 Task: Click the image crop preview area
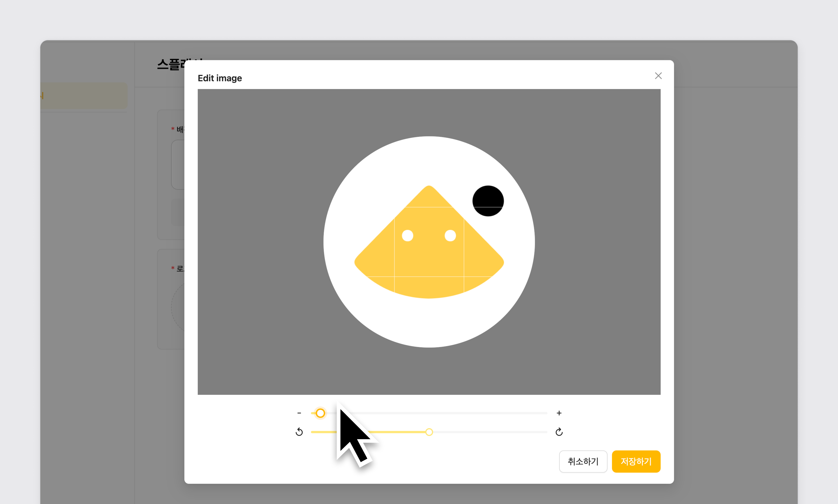point(429,242)
